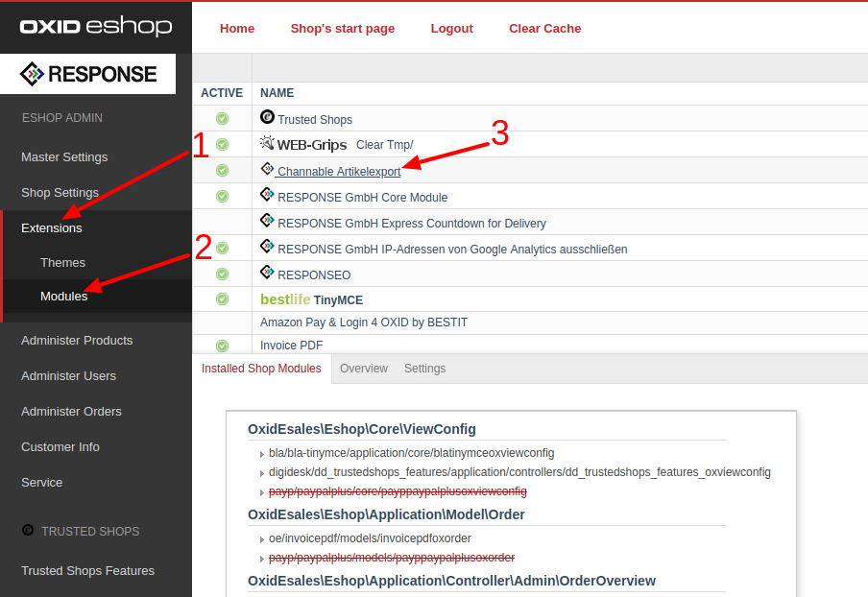The image size is (868, 597).
Task: Collapse the Extensions sidebar section
Action: coord(52,228)
